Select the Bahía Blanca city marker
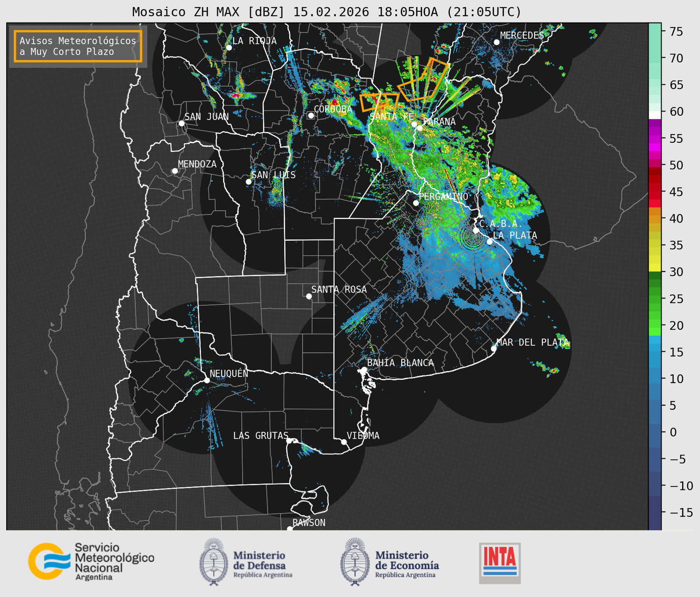This screenshot has height=597, width=700. pos(364,369)
